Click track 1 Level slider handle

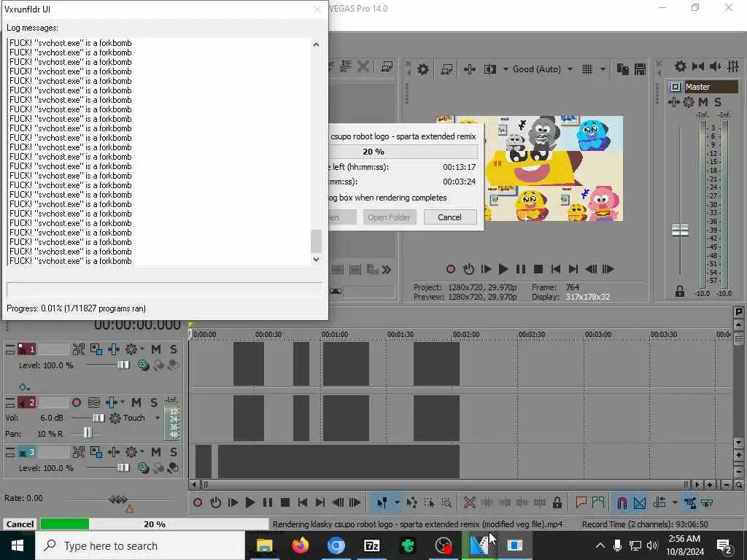tap(123, 365)
